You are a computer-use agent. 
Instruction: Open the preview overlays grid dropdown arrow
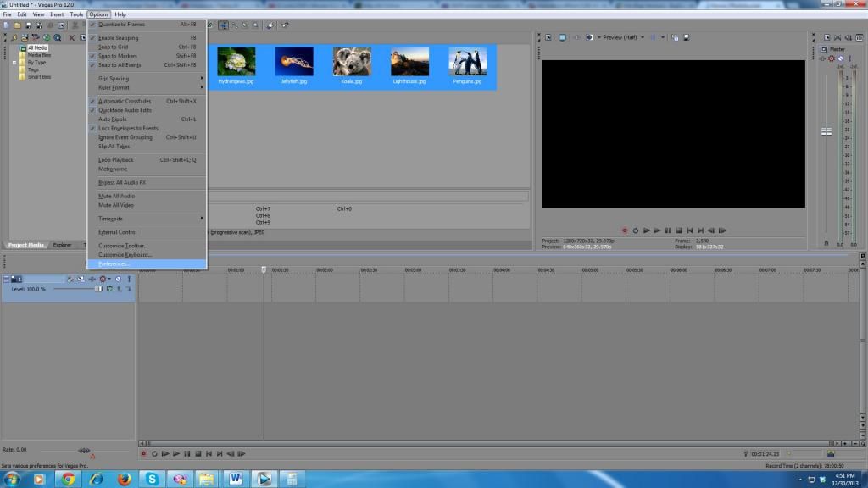pyautogui.click(x=663, y=37)
